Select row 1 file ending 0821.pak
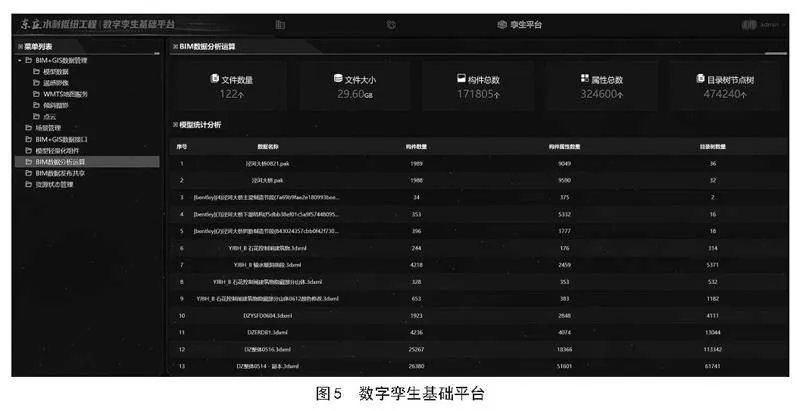800x411 pixels. [267, 164]
